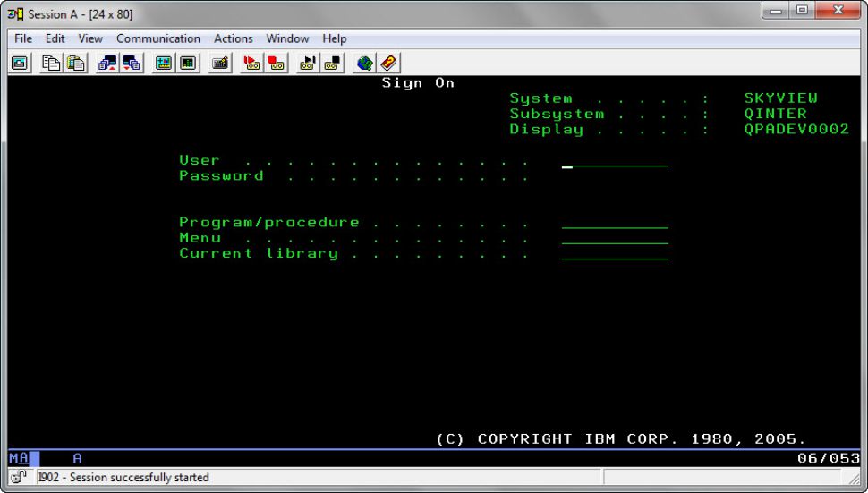
Task: Click the Menu input field
Action: tap(615, 238)
